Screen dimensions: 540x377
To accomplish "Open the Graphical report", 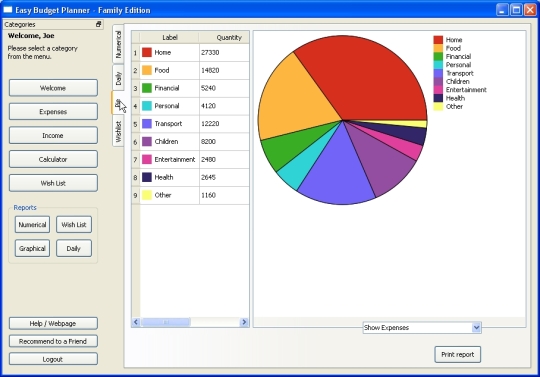I will (x=32, y=248).
